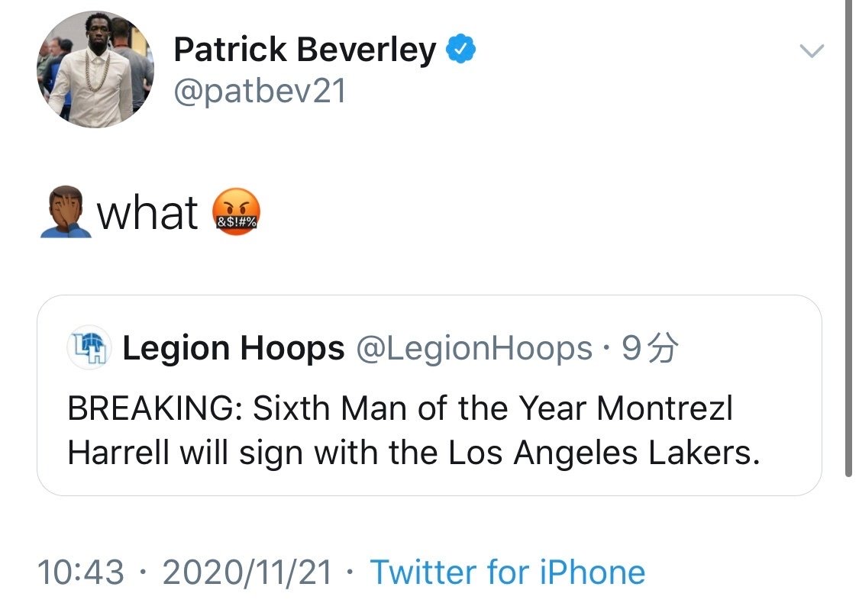Click the 2020/11/21 tweet date
Image resolution: width=859 pixels, height=616 pixels.
[x=248, y=572]
